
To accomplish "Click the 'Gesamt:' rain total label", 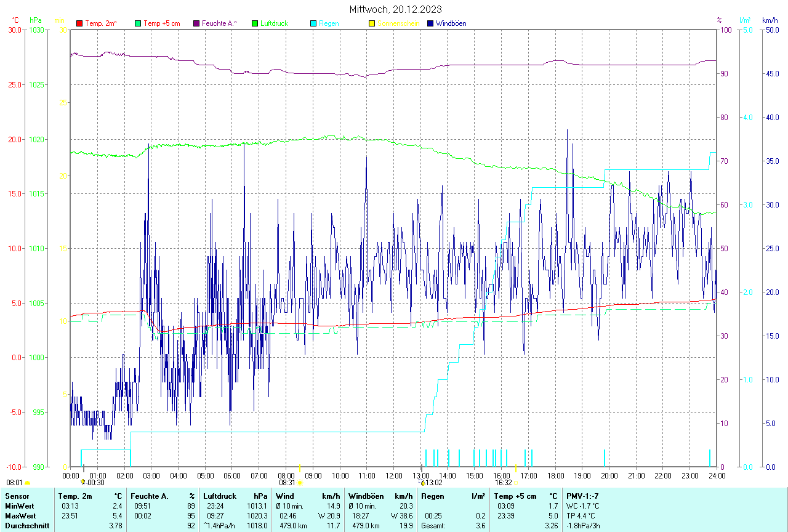I will point(432,525).
